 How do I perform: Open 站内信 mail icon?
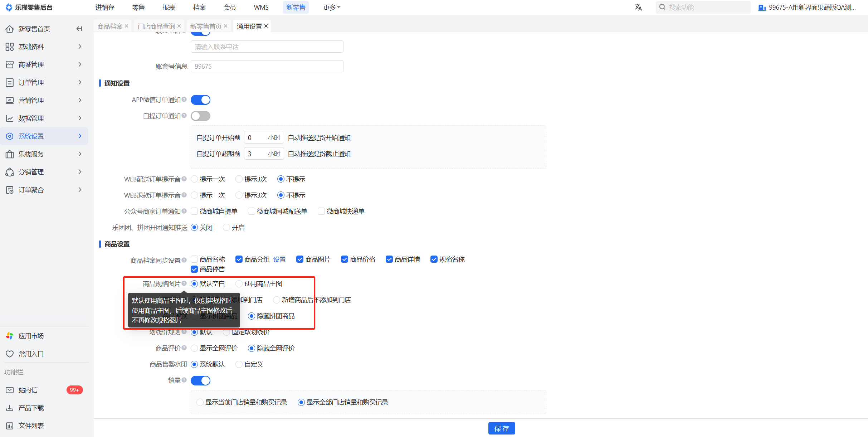(10, 390)
